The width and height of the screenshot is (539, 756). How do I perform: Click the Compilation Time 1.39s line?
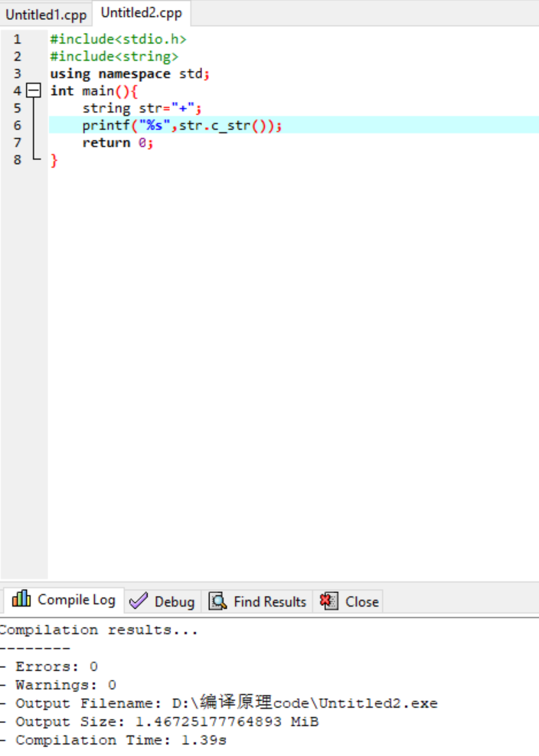coord(113,740)
